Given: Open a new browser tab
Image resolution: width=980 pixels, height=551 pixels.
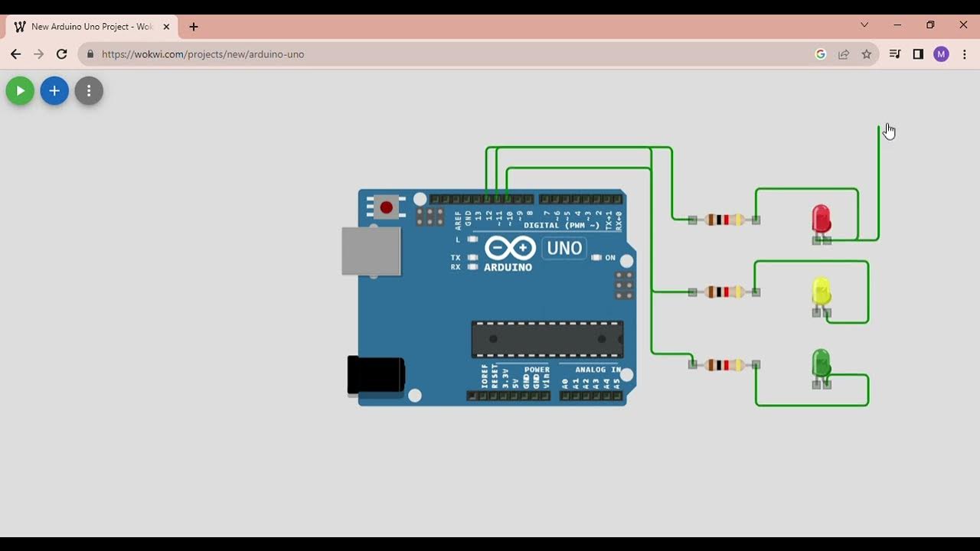Looking at the screenshot, I should (x=194, y=27).
